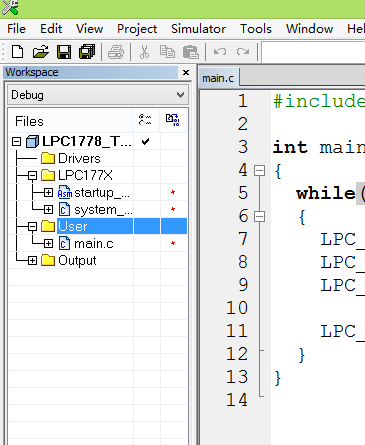Image resolution: width=365 pixels, height=445 pixels.
Task: Select main.c in the workspace tree
Action: pos(94,244)
